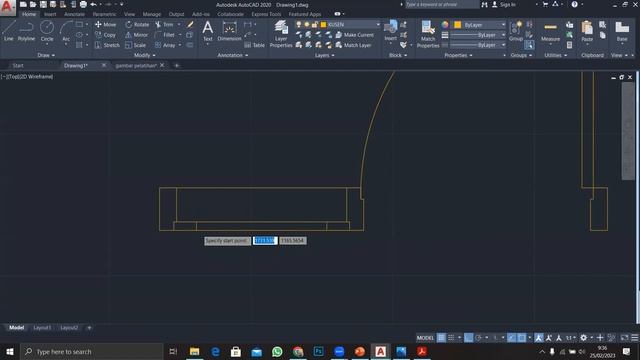Expand the Properties panel
The image size is (640, 360).
coord(458,55)
